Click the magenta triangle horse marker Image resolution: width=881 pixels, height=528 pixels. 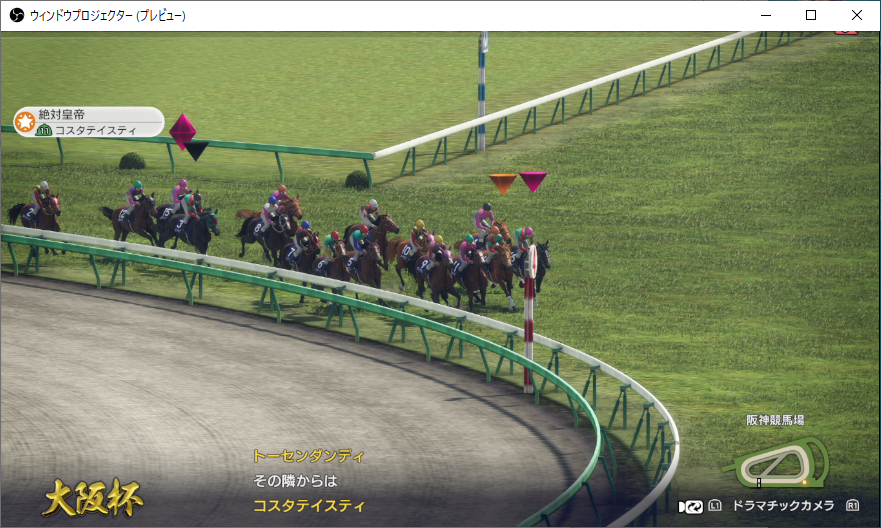pyautogui.click(x=533, y=181)
